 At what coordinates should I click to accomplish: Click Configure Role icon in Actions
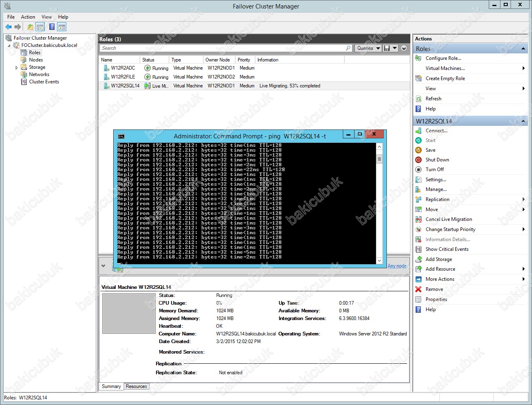tap(418, 58)
